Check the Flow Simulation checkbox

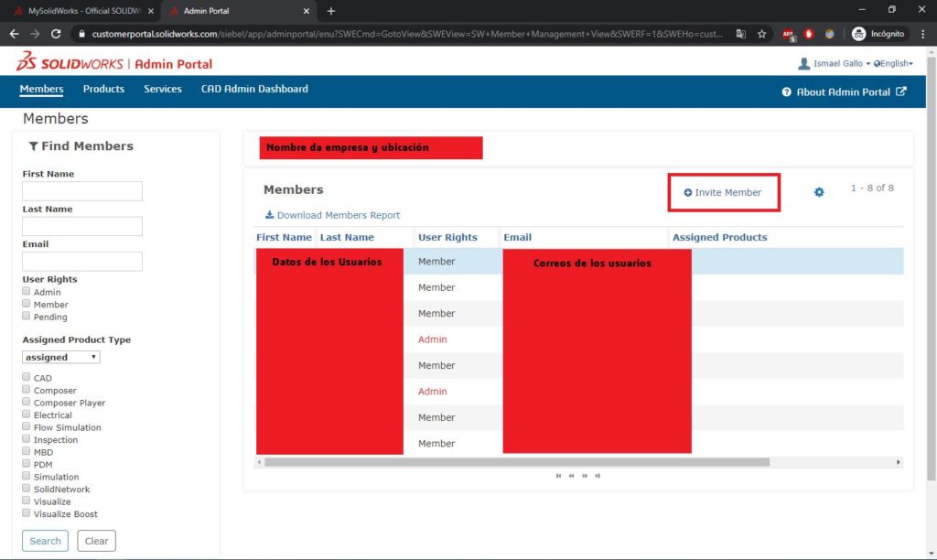tap(26, 426)
